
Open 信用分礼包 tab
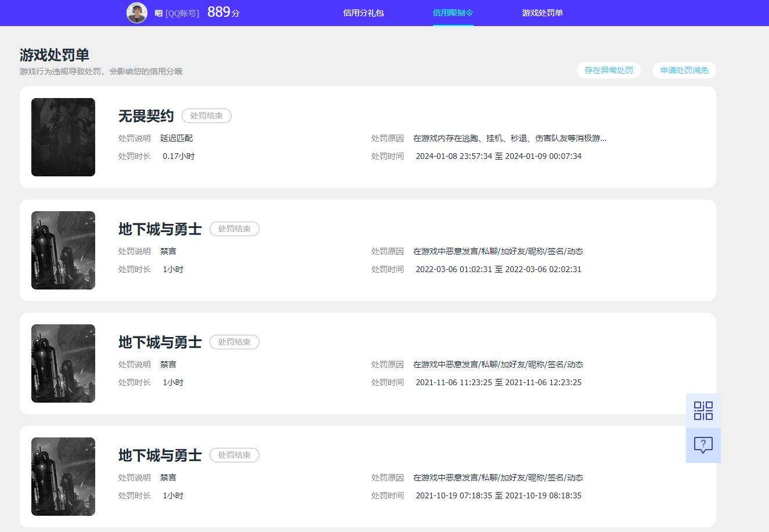click(x=363, y=13)
